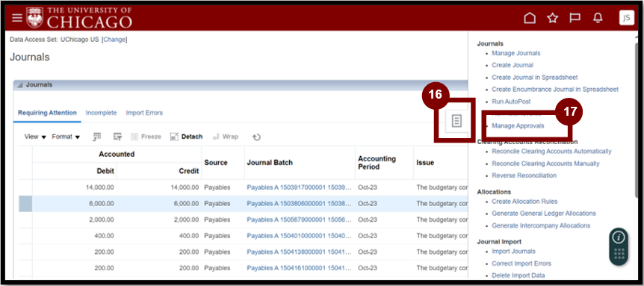Viewport: 644px width, 286px height.
Task: Sort by the Credit column header
Action: pyautogui.click(x=189, y=171)
